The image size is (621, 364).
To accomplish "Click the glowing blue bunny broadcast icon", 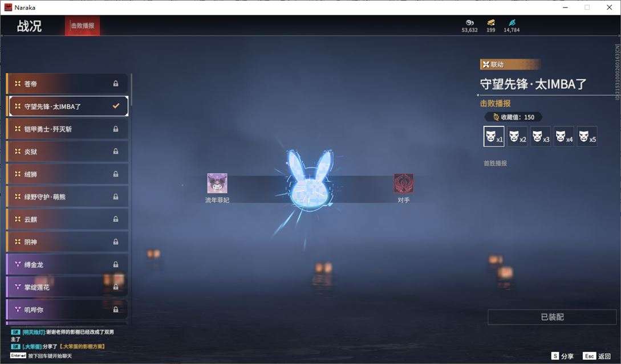I will 310,180.
